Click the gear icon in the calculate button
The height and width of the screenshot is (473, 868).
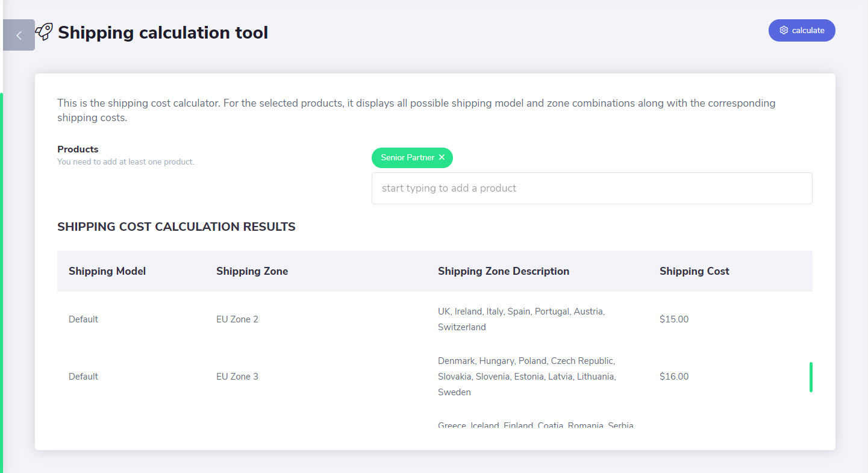click(x=784, y=30)
